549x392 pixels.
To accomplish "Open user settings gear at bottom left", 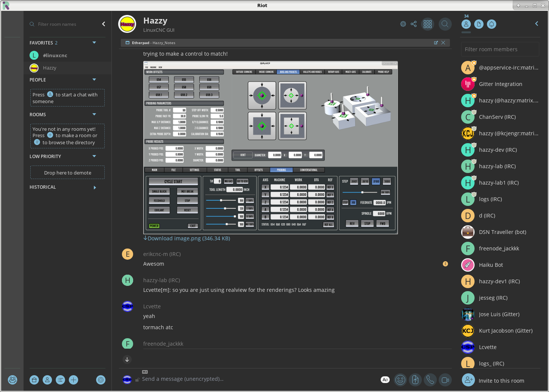I will 101,380.
